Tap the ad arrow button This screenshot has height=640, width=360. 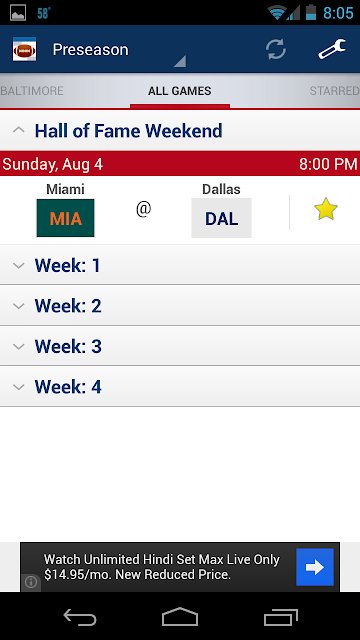click(x=315, y=567)
